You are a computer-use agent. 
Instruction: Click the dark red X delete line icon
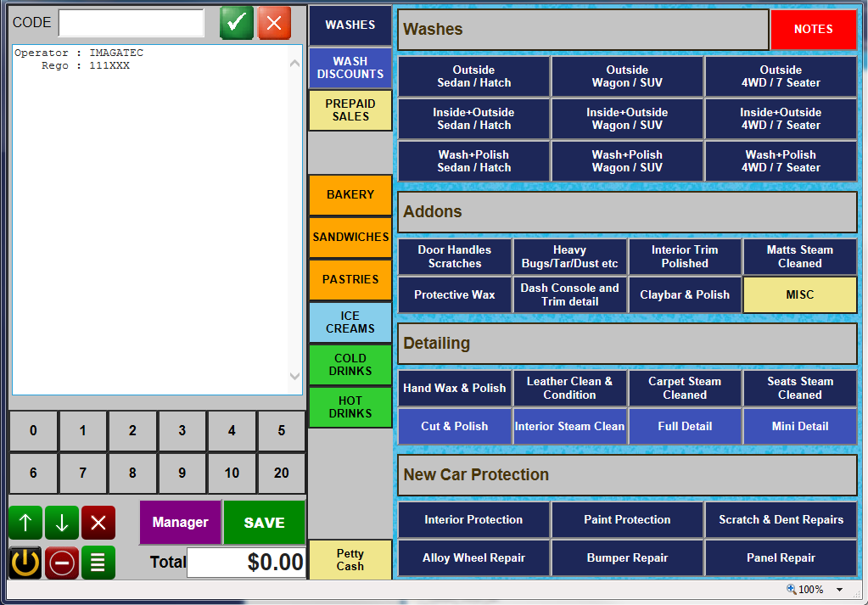pos(98,523)
